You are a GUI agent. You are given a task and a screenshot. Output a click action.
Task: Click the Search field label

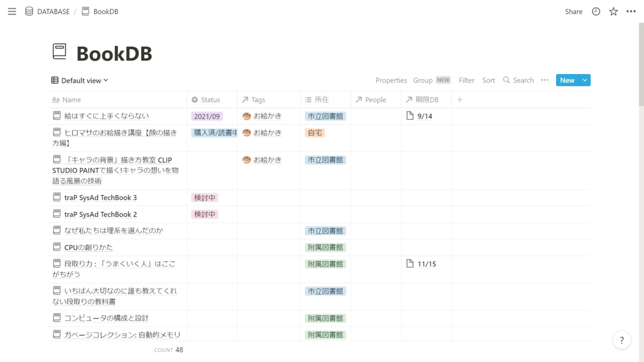523,80
